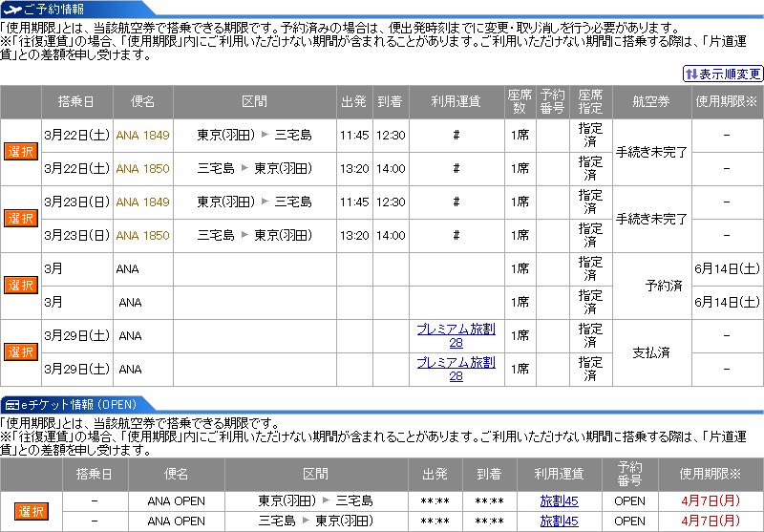Click 4月7日(月) expiry in 東京(羽田)→三宅島 open row
Image resolution: width=764 pixels, height=532 pixels.
click(x=711, y=500)
